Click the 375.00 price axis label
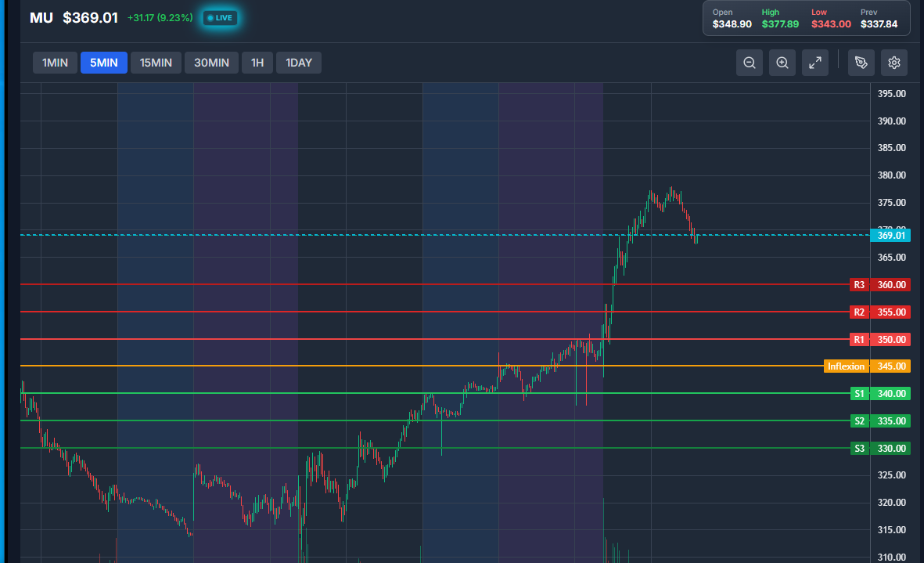Image resolution: width=924 pixels, height=563 pixels. tap(892, 202)
